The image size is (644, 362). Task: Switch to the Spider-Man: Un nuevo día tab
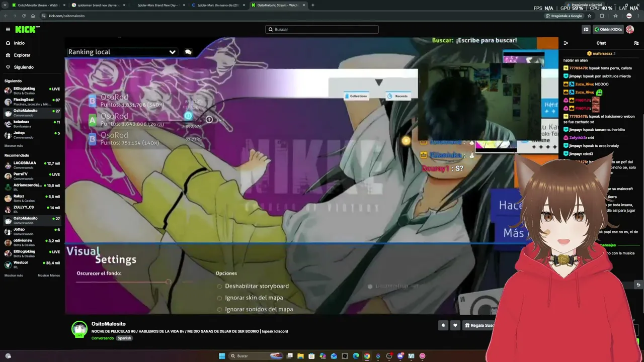point(218,5)
